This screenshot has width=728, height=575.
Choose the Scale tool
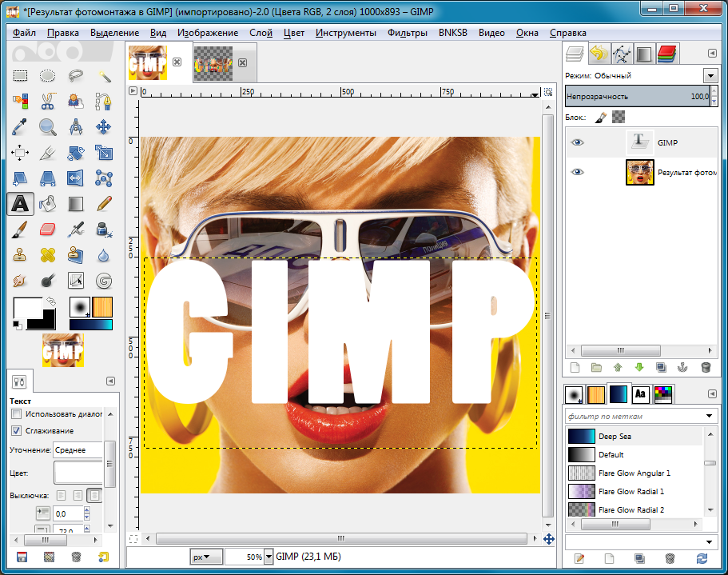pos(104,152)
